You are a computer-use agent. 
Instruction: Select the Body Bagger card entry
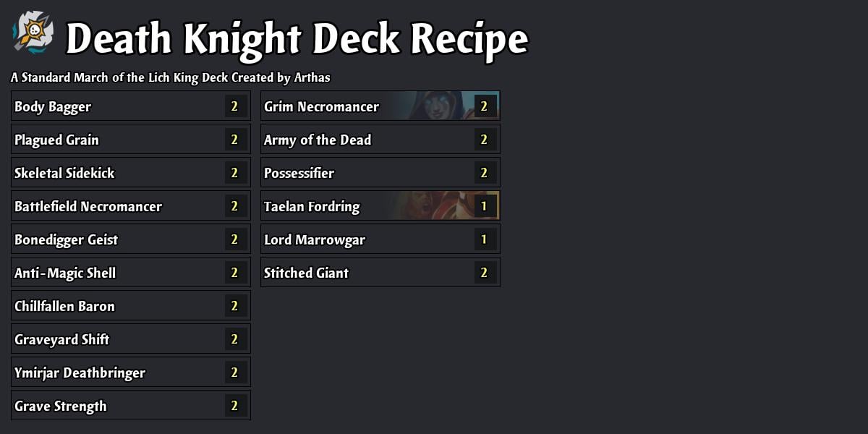[109, 106]
